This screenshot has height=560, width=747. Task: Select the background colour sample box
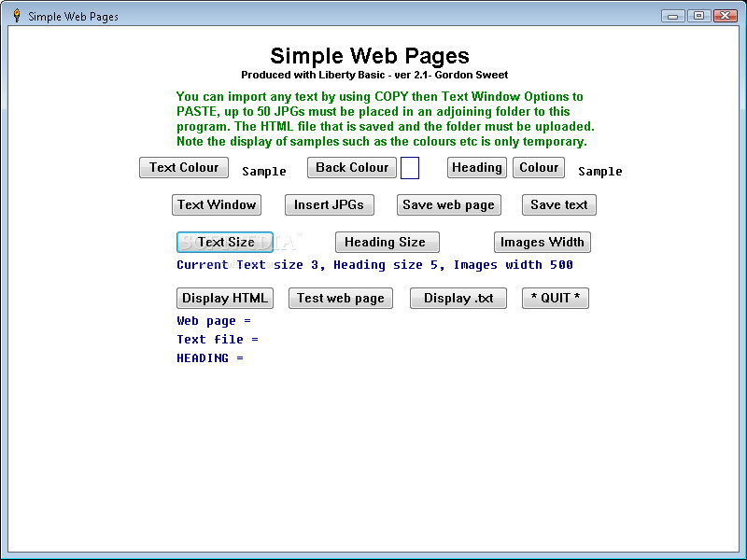(x=410, y=168)
